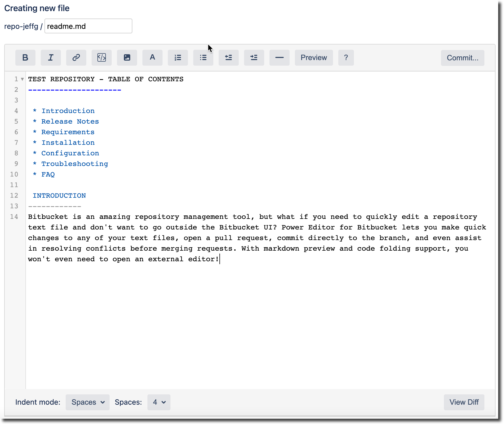Click the Installation list item
This screenshot has height=424, width=504.
(68, 143)
